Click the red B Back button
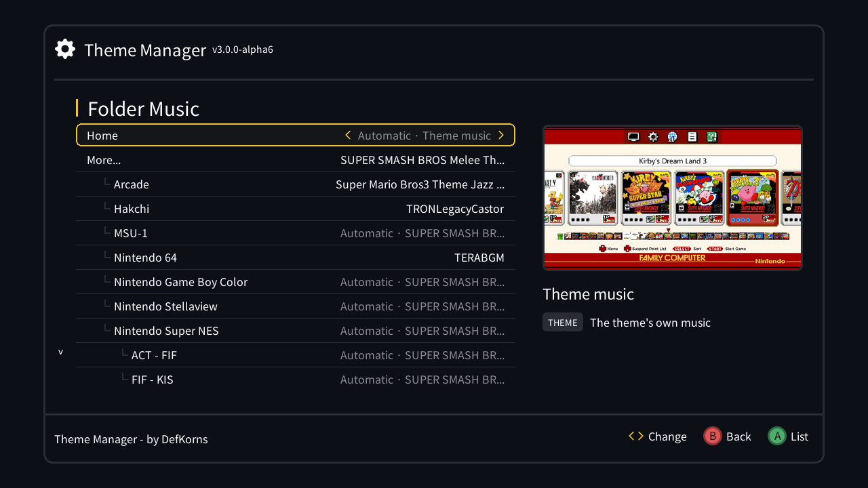The height and width of the screenshot is (488, 868). tap(712, 436)
